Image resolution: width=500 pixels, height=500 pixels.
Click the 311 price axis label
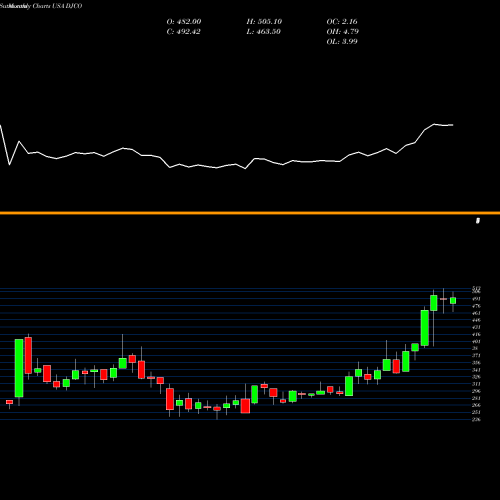[x=476, y=384]
